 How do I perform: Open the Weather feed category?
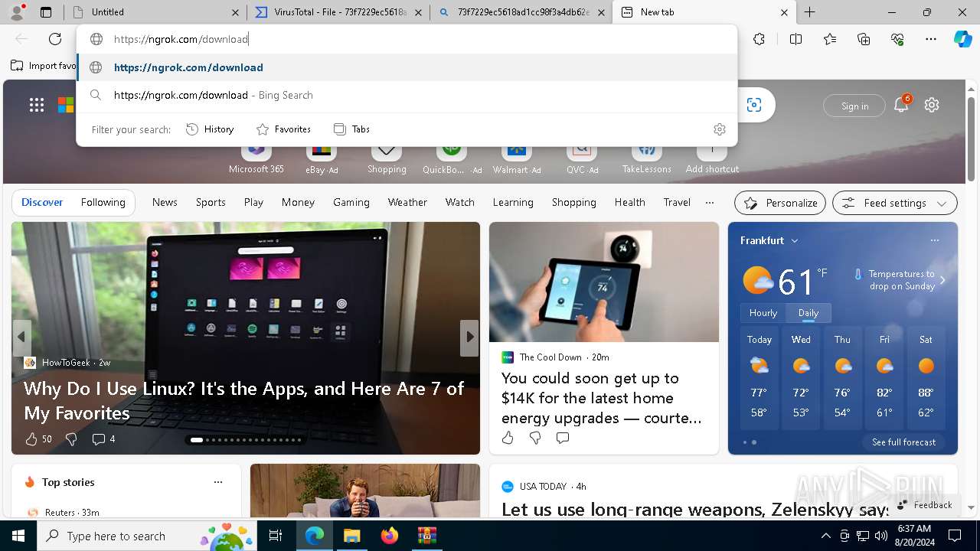407,203
